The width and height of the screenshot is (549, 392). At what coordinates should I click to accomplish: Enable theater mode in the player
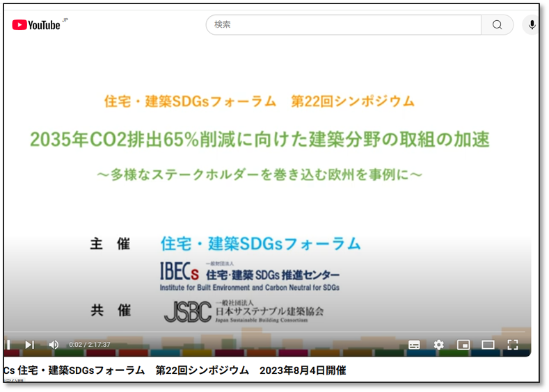tap(488, 345)
